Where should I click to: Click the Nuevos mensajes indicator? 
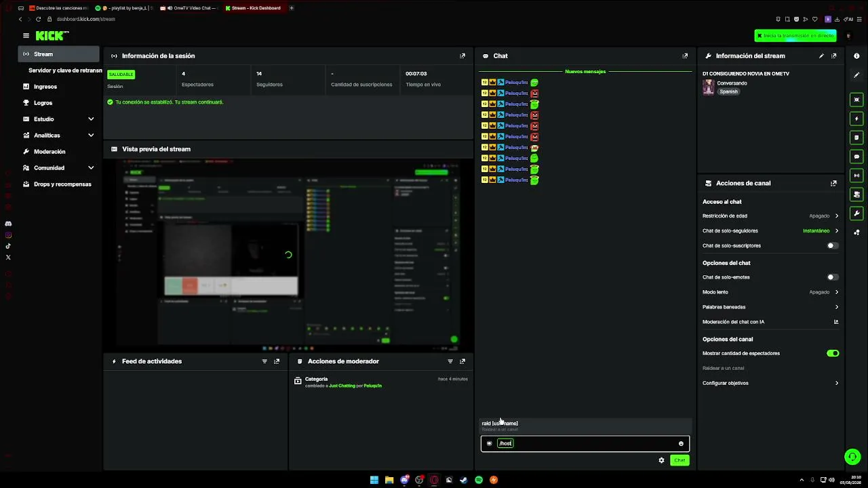click(585, 71)
